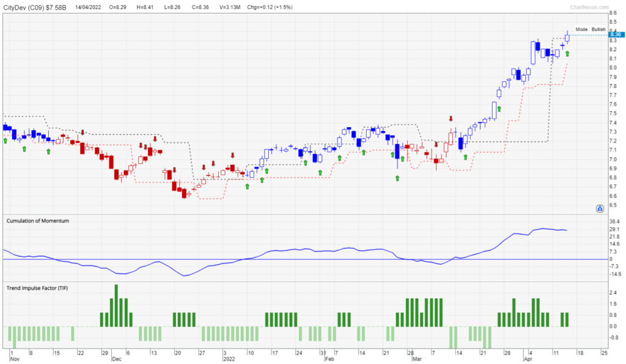Click the 2022 year label on time axis
Screen dimensions: 626x364
coord(229,359)
